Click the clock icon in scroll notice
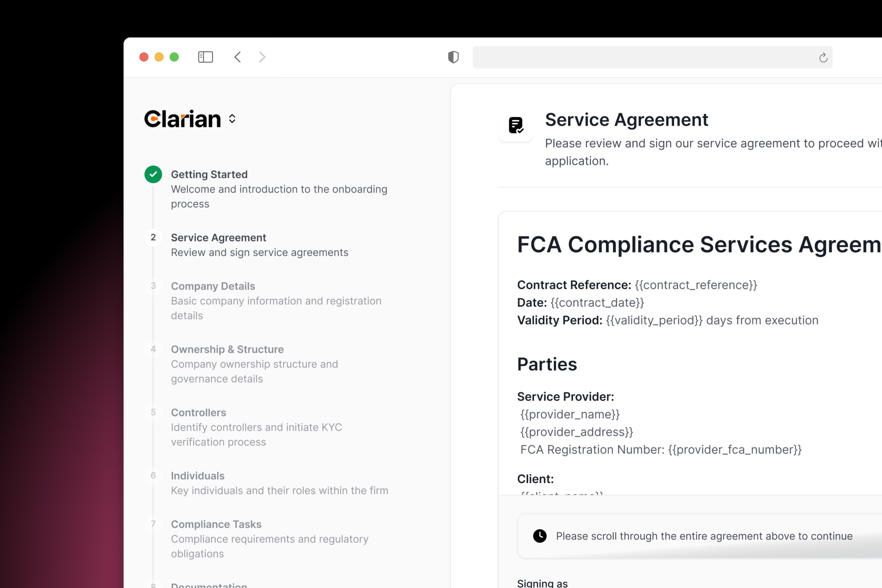 [540, 536]
